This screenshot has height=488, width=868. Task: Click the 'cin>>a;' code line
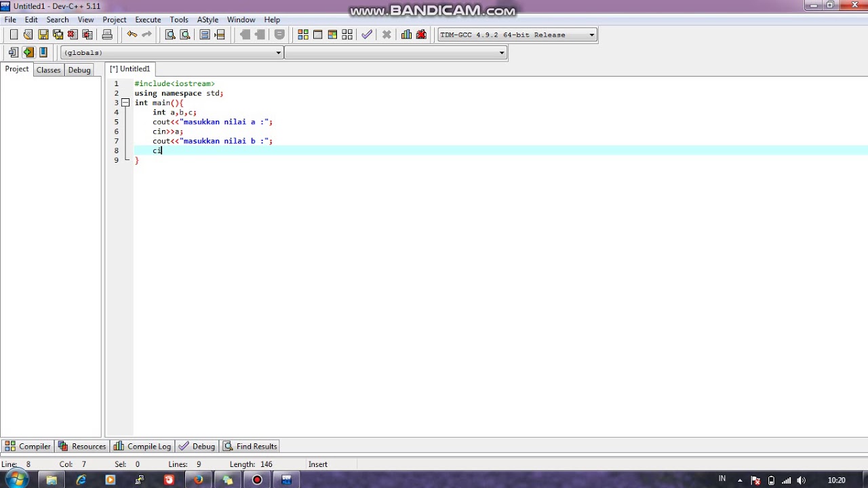167,131
